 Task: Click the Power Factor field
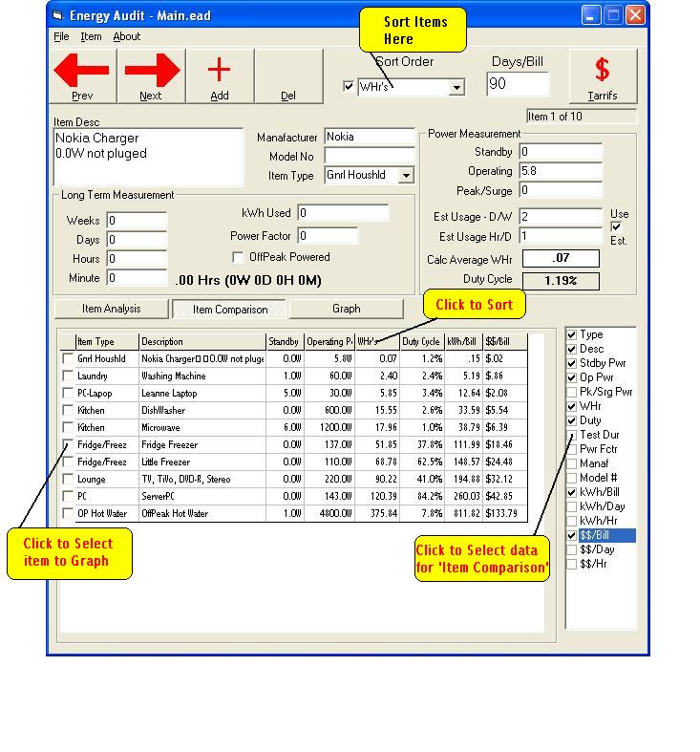pos(328,236)
